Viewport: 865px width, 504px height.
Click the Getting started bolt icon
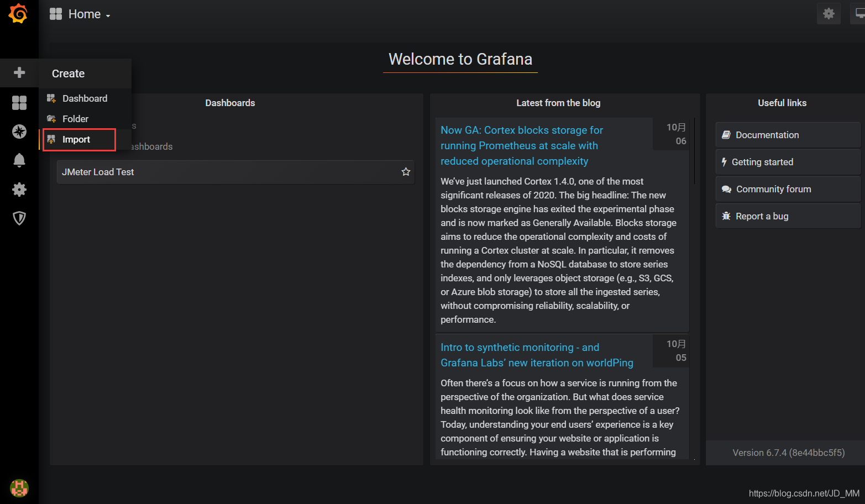724,162
